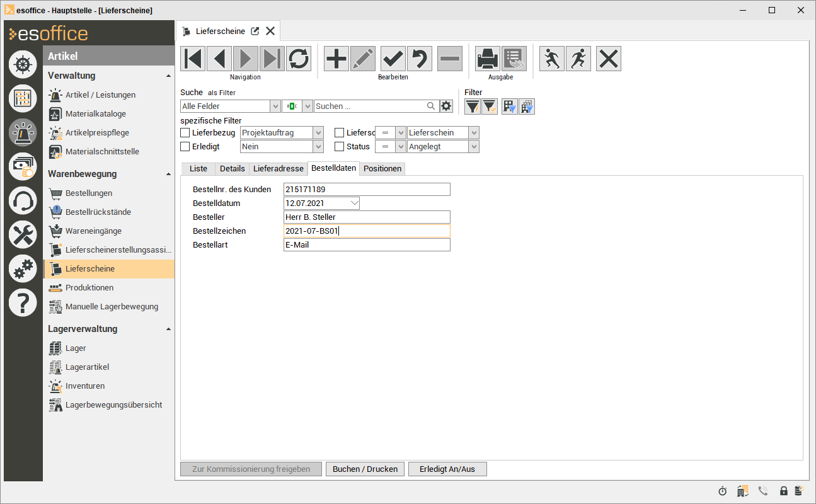816x504 pixels.
Task: Open calculator grid module in sidebar
Action: coord(23,98)
